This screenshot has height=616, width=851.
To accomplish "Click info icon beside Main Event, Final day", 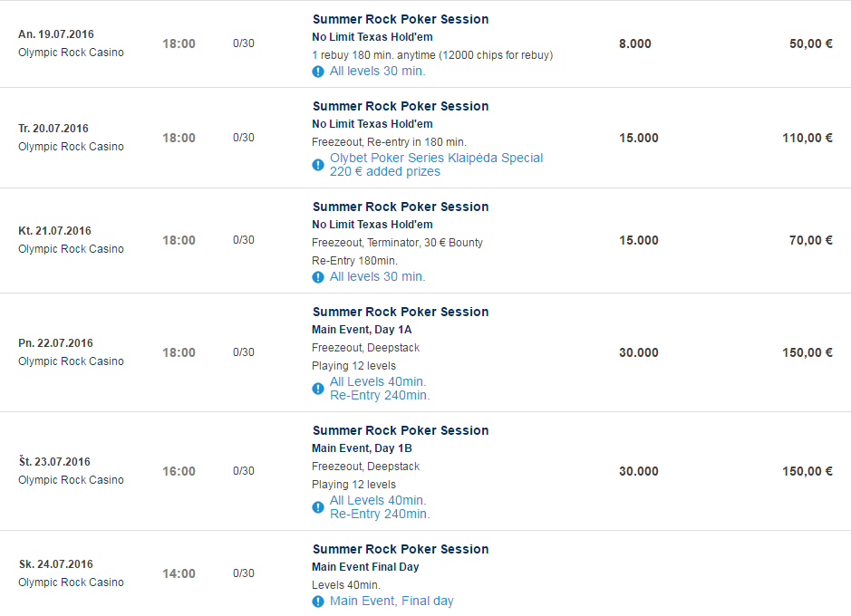I will click(318, 602).
